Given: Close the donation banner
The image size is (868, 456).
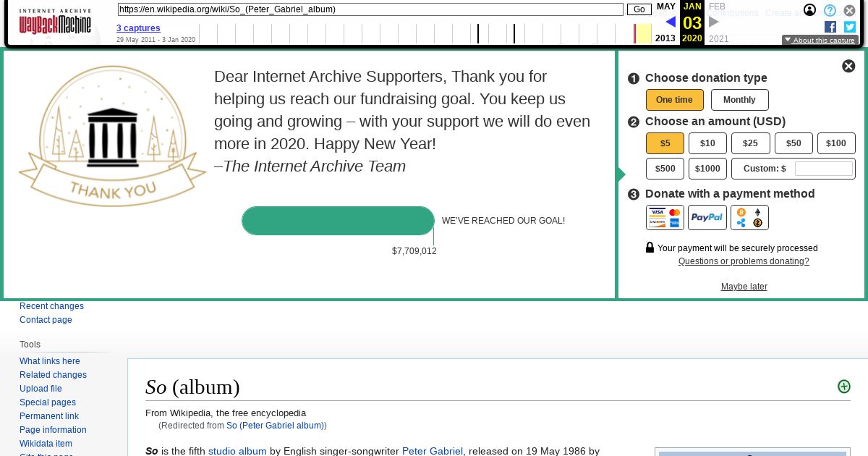Looking at the screenshot, I should tap(848, 66).
